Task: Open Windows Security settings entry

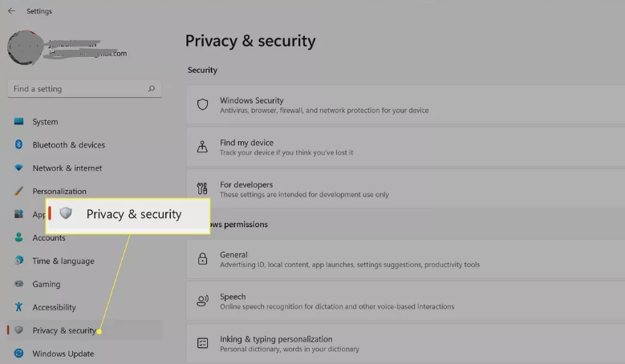Action: tap(406, 105)
